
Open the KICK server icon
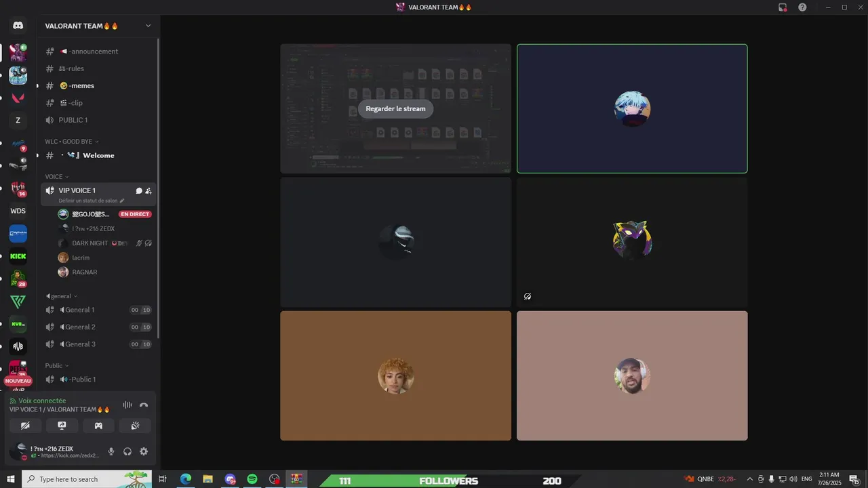[18, 256]
